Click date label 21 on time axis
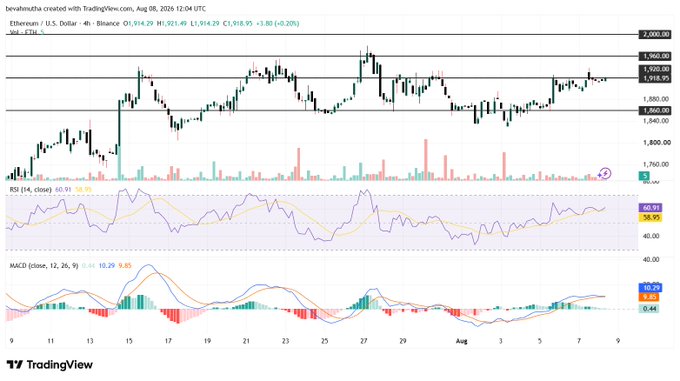The image size is (680, 381). tap(246, 341)
